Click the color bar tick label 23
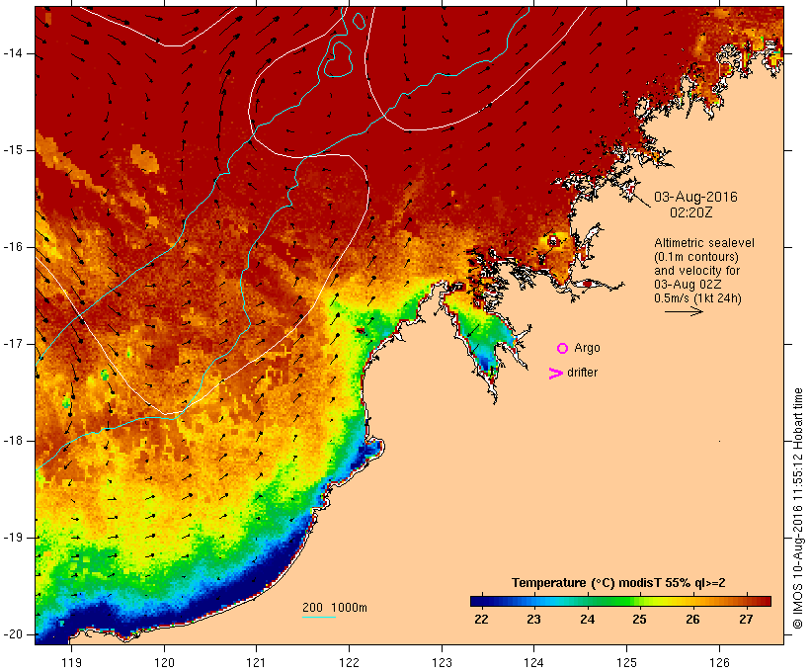The width and height of the screenshot is (810, 672). [x=533, y=620]
